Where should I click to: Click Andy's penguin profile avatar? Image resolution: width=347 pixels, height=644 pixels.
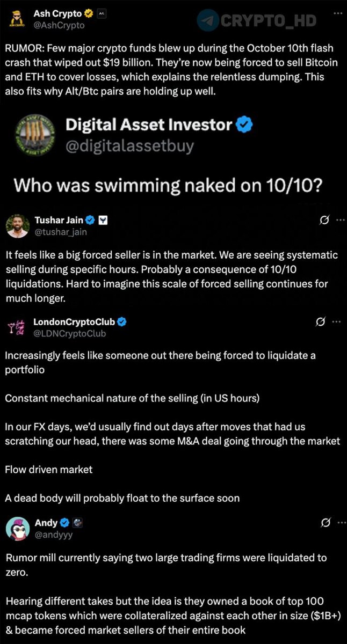(x=18, y=529)
